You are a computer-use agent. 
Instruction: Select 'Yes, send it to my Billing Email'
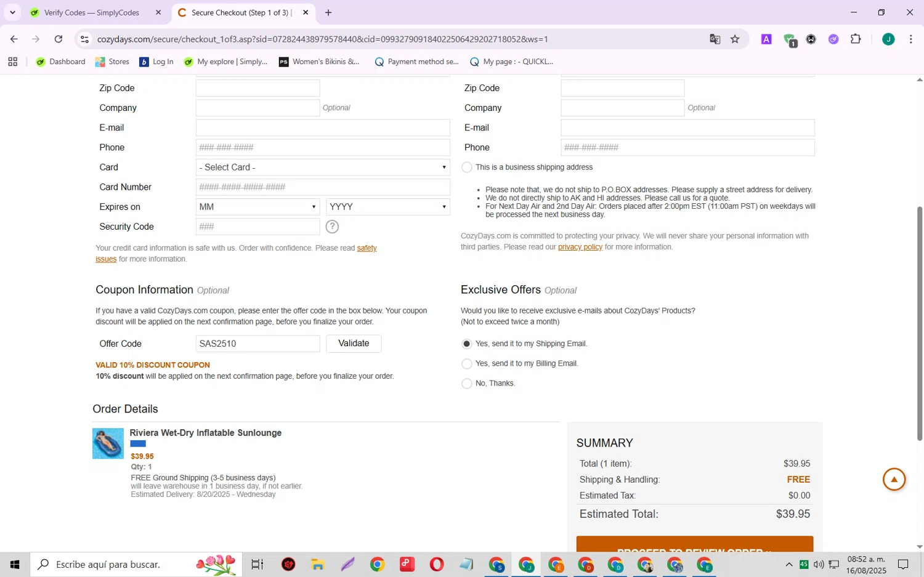(467, 364)
